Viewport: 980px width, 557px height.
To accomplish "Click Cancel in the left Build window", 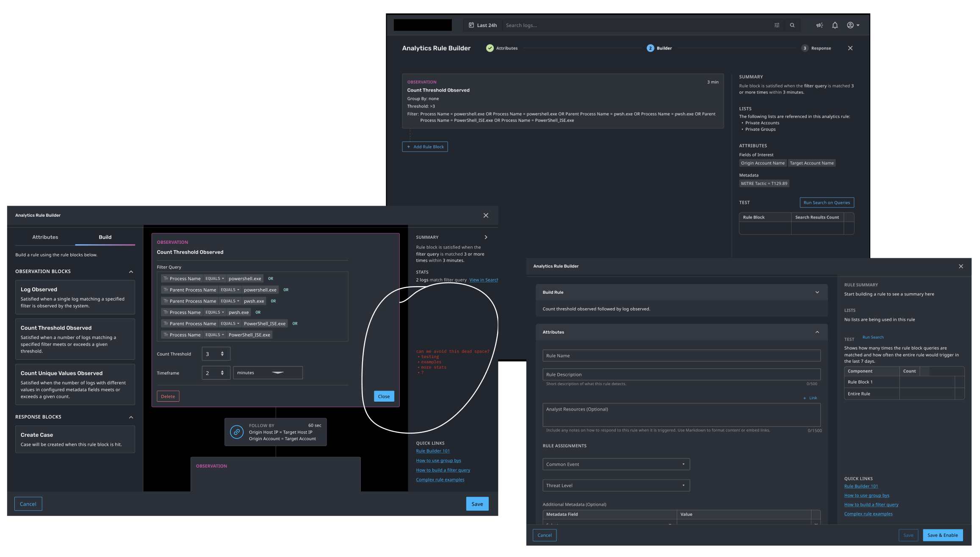I will pyautogui.click(x=28, y=504).
